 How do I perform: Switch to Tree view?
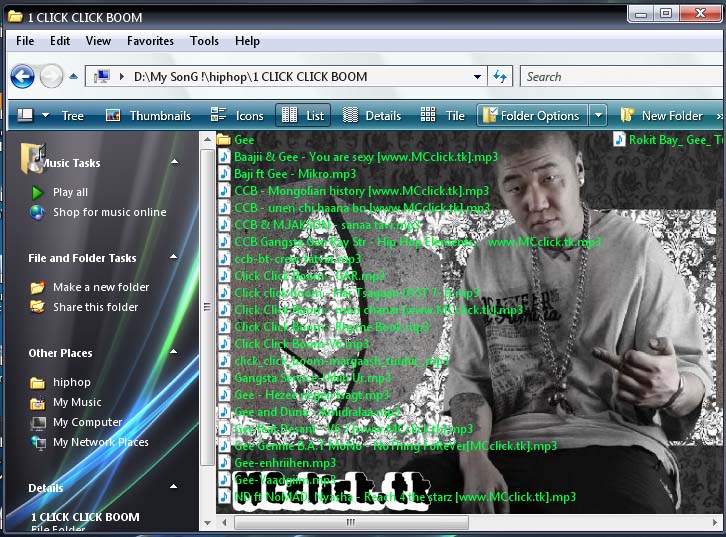pos(73,116)
